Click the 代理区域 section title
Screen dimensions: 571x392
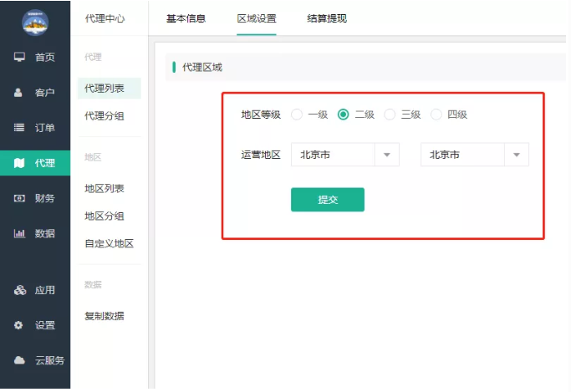202,67
